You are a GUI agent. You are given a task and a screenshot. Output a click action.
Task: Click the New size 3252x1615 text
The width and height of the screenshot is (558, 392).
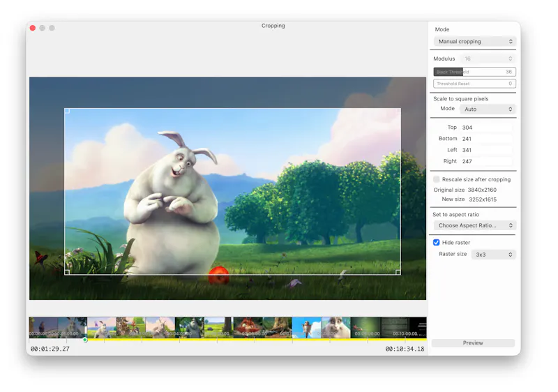[x=469, y=199]
